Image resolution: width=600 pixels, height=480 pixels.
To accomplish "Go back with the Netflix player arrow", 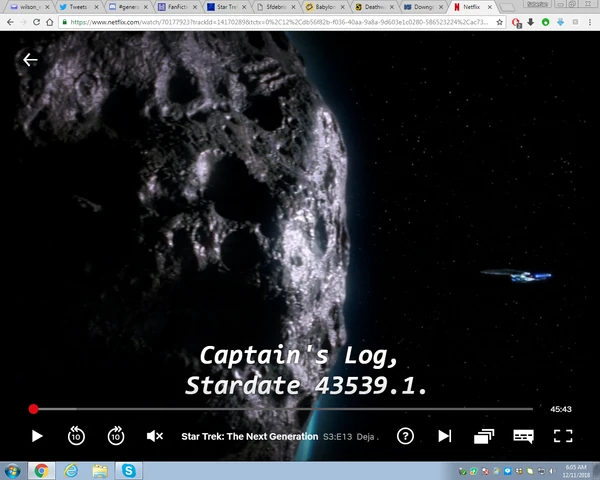I will 30,60.
